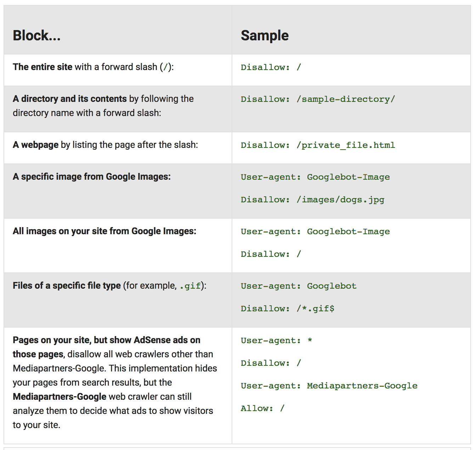Click the "Disallow: /images/dogs.jpg" code line

coord(312,200)
